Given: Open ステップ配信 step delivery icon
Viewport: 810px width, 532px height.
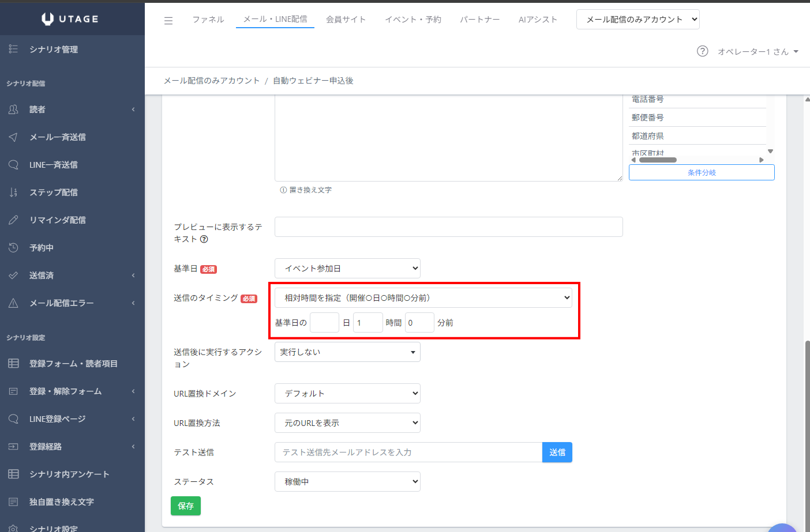Looking at the screenshot, I should coord(13,192).
